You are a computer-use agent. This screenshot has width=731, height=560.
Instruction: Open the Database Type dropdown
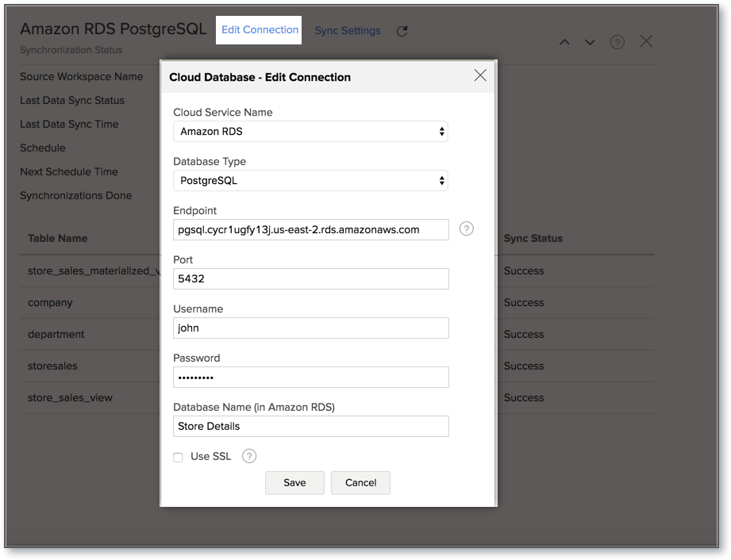coord(310,180)
